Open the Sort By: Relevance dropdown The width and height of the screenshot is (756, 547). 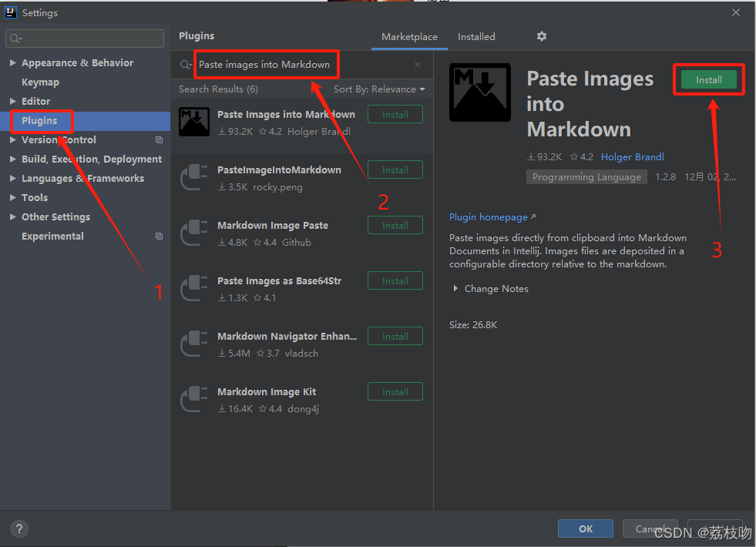379,89
